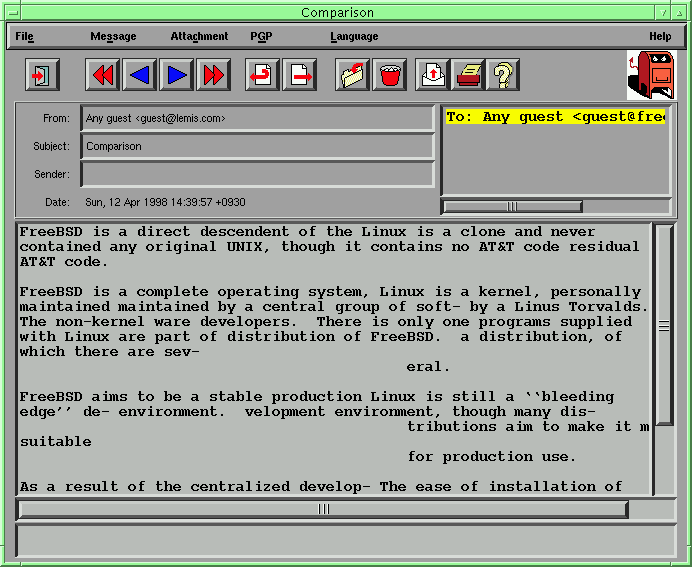Click the window menu button in title bar
This screenshot has width=692, height=567.
tap(14, 13)
